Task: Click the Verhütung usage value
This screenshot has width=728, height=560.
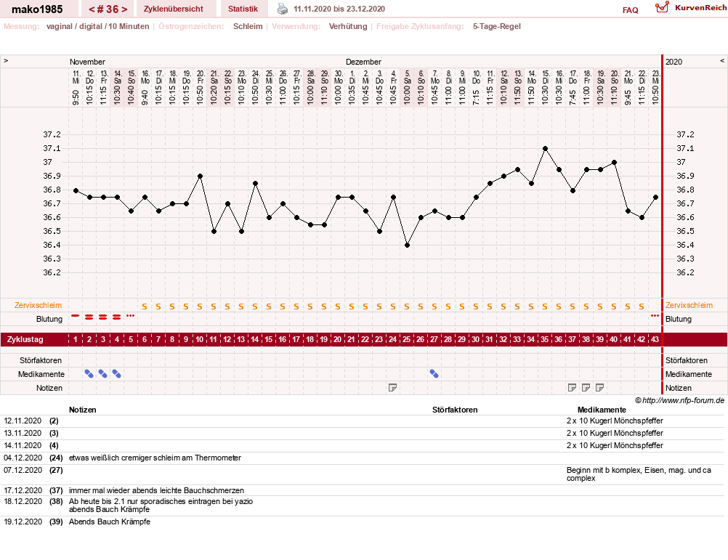Action: tap(348, 26)
